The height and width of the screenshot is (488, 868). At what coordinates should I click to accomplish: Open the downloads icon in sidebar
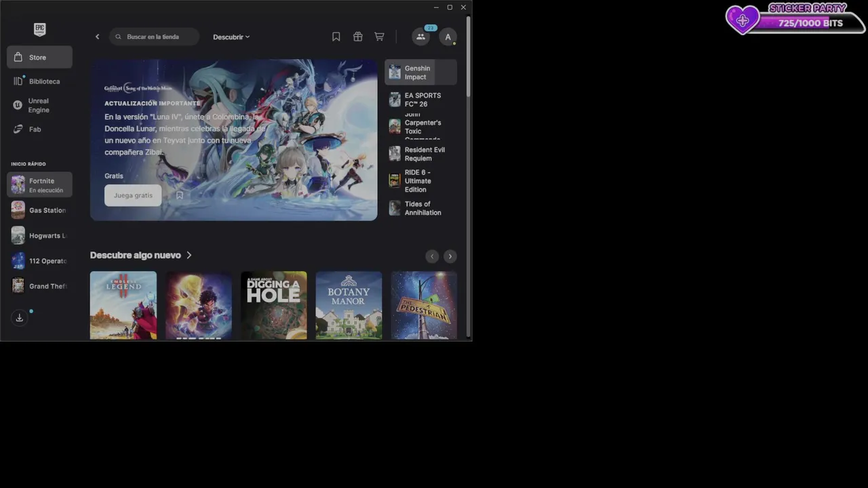pos(20,317)
